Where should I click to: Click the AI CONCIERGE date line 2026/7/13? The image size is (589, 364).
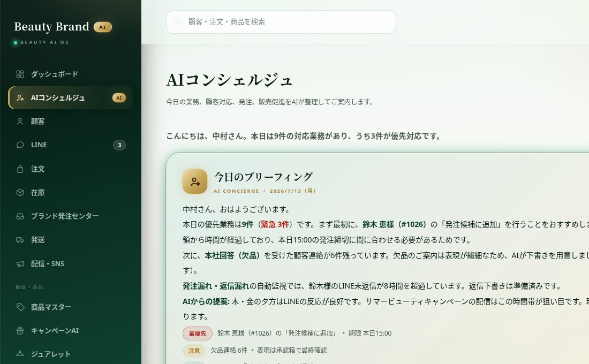point(265,191)
